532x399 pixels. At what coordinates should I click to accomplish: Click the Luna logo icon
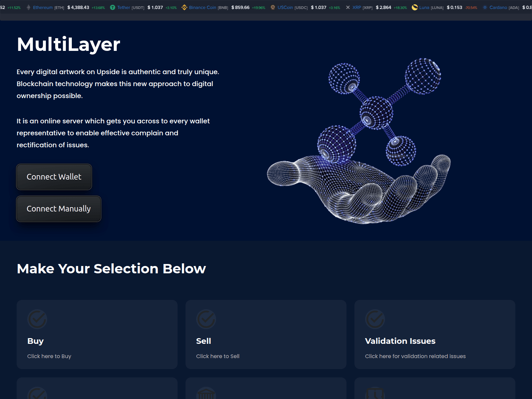pos(415,7)
